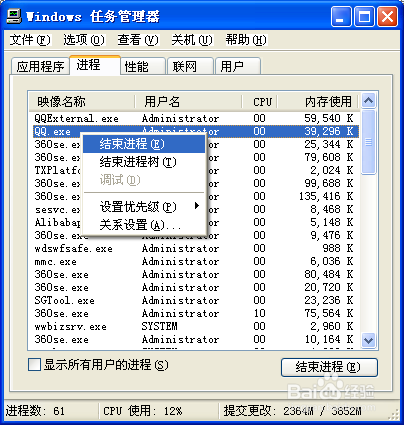
Task: Click the 调试(D) context menu entry
Action: pos(144,180)
